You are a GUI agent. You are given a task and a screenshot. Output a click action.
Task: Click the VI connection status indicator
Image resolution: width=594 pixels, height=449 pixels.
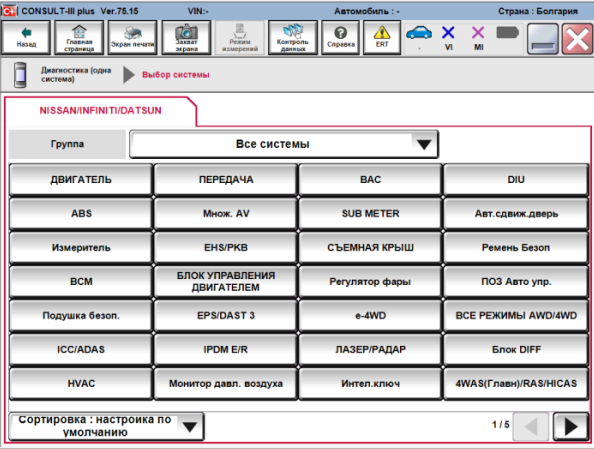point(449,38)
